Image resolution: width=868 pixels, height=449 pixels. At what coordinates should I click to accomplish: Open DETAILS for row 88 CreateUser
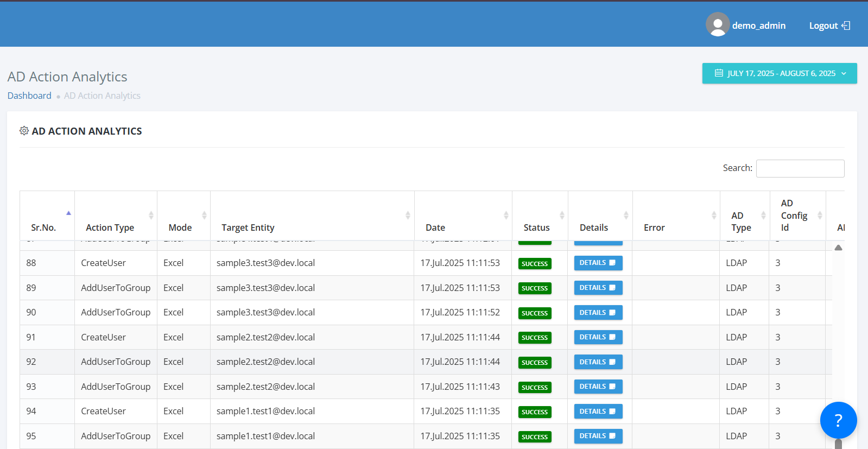tap(598, 263)
